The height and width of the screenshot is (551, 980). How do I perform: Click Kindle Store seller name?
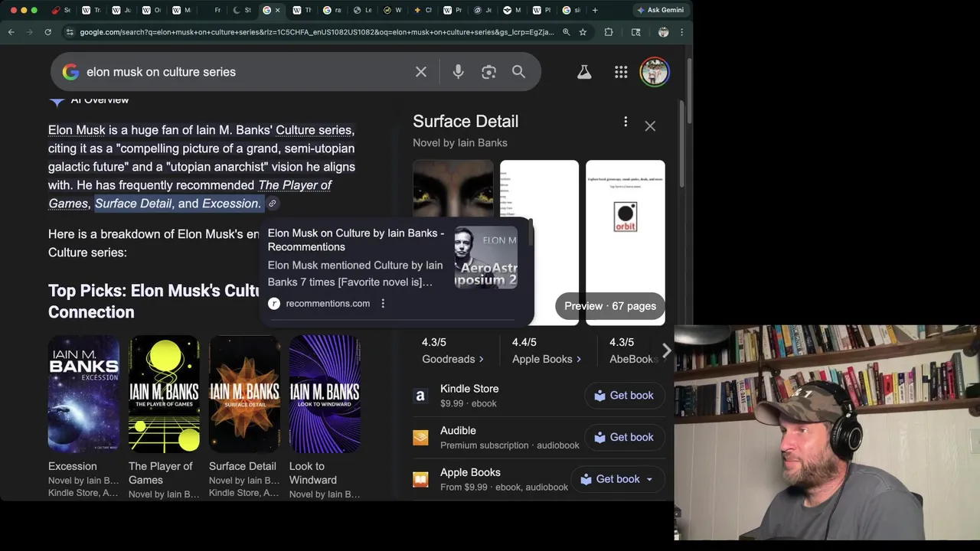pyautogui.click(x=469, y=389)
